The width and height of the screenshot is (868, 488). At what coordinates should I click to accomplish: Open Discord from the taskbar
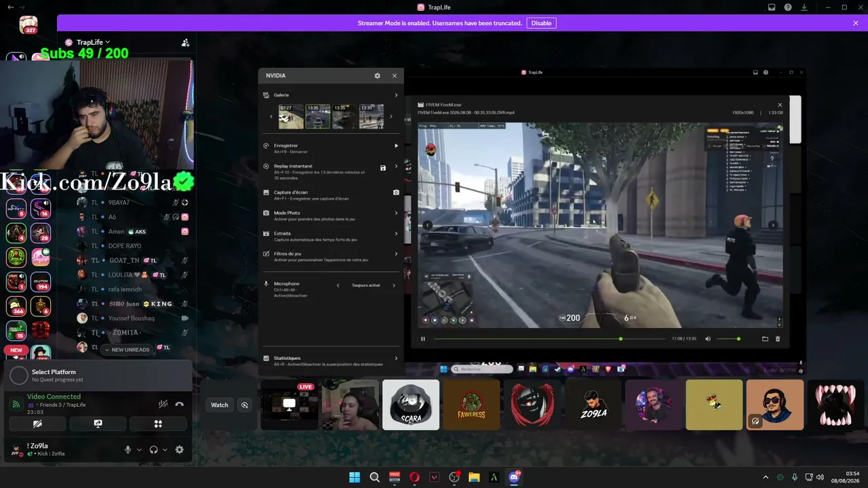(x=514, y=477)
